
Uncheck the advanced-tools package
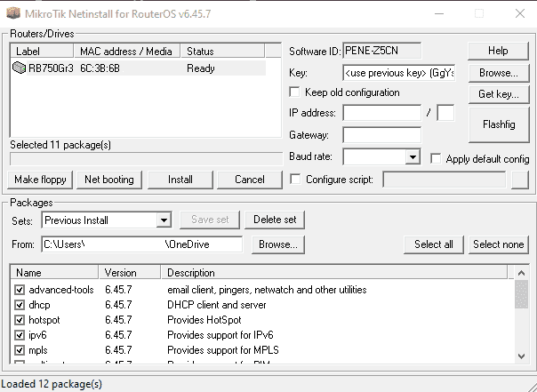point(20,290)
